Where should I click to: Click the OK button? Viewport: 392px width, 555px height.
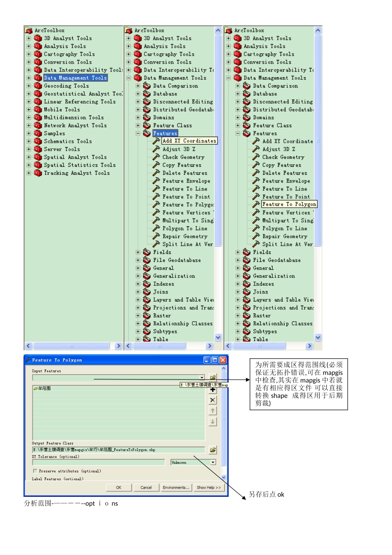(119, 488)
